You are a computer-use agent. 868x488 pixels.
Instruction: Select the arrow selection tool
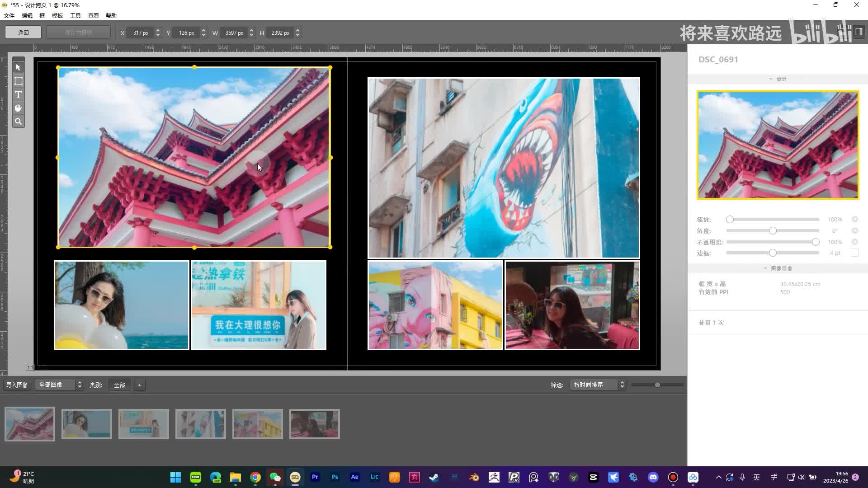(18, 67)
